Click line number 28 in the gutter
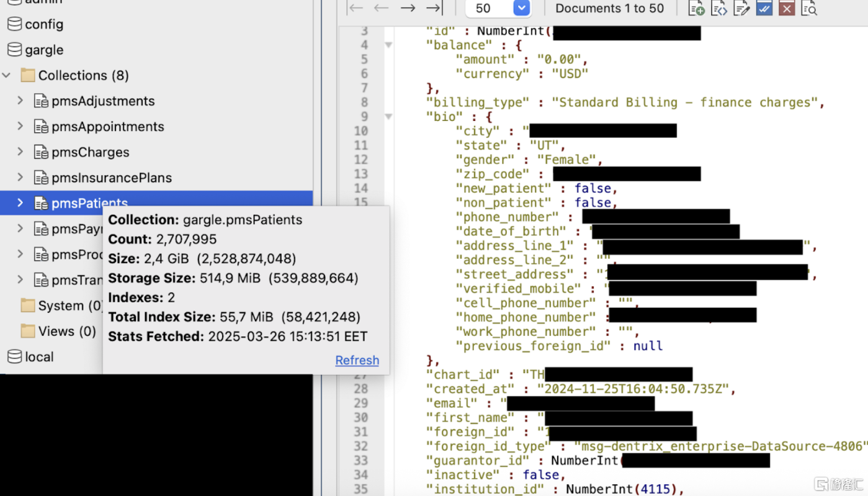This screenshot has width=868, height=496. coord(360,389)
